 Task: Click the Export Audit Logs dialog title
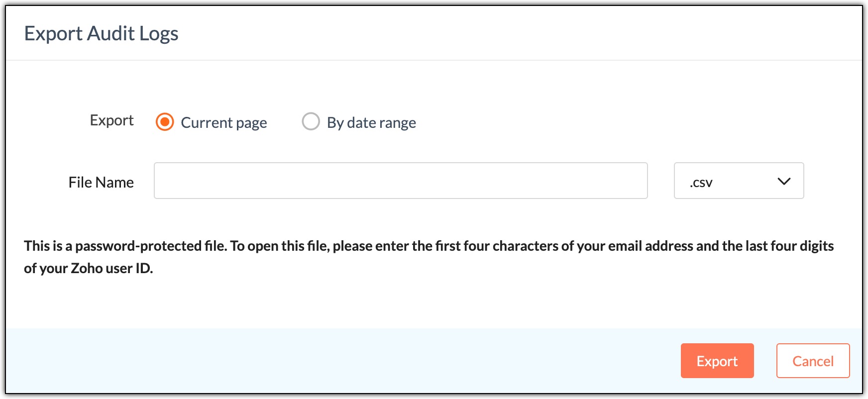[x=102, y=34]
